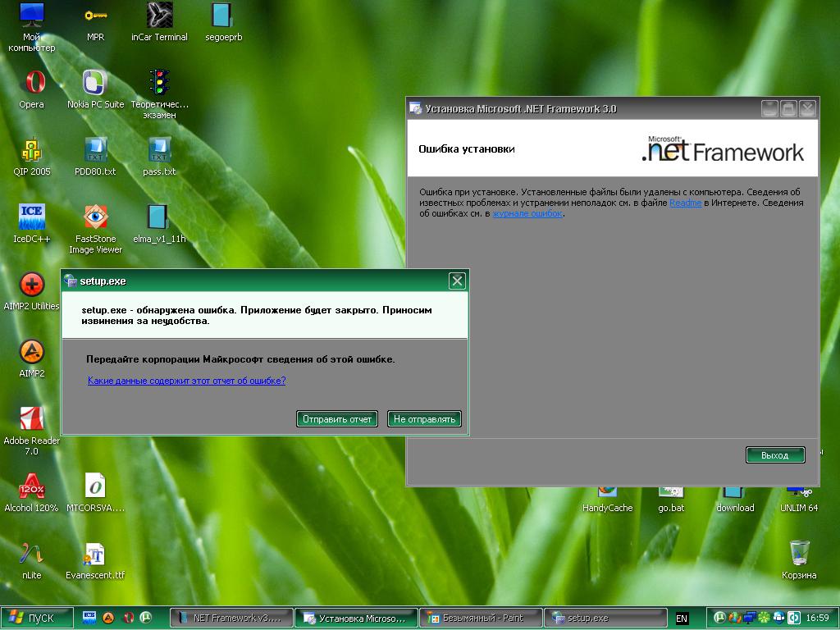This screenshot has height=630, width=840.
Task: Open the IceDC++ desktop icon
Action: click(x=32, y=218)
